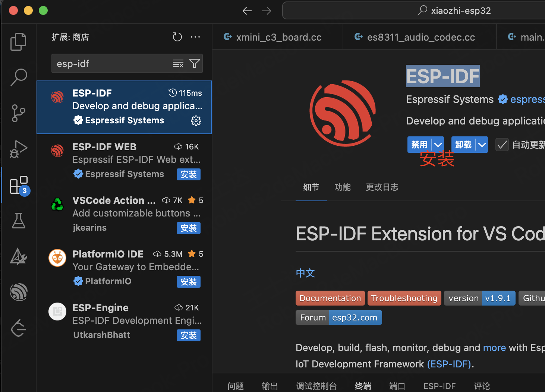Click ESP-IDF WEB extension logo
The image size is (545, 392).
pos(57,151)
